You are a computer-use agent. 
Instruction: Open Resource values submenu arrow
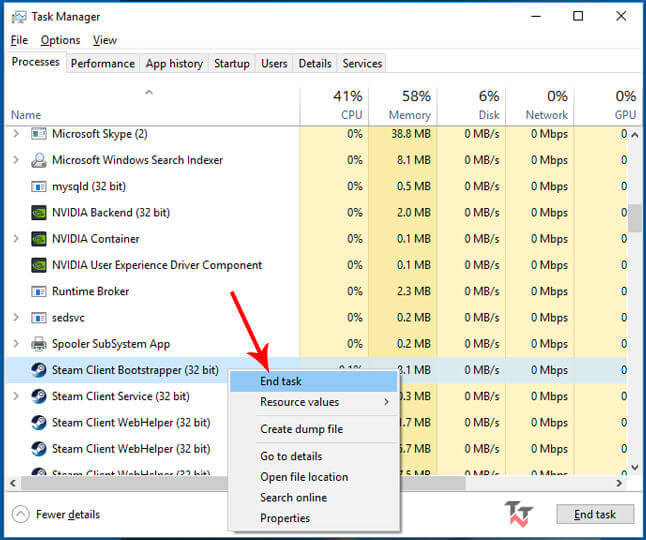pos(386,402)
